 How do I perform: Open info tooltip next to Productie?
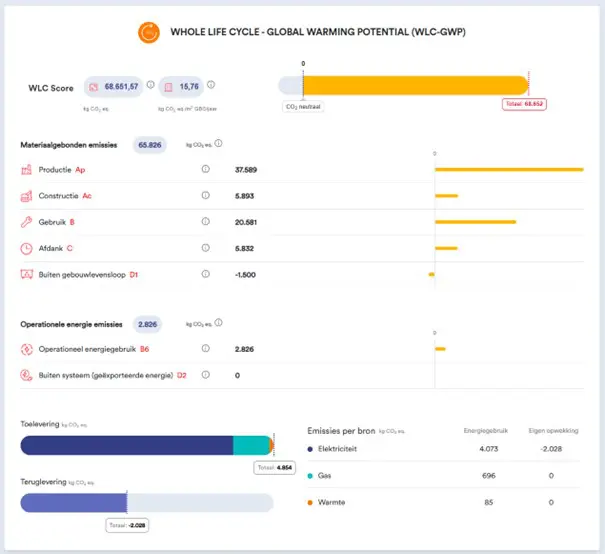[x=205, y=170]
